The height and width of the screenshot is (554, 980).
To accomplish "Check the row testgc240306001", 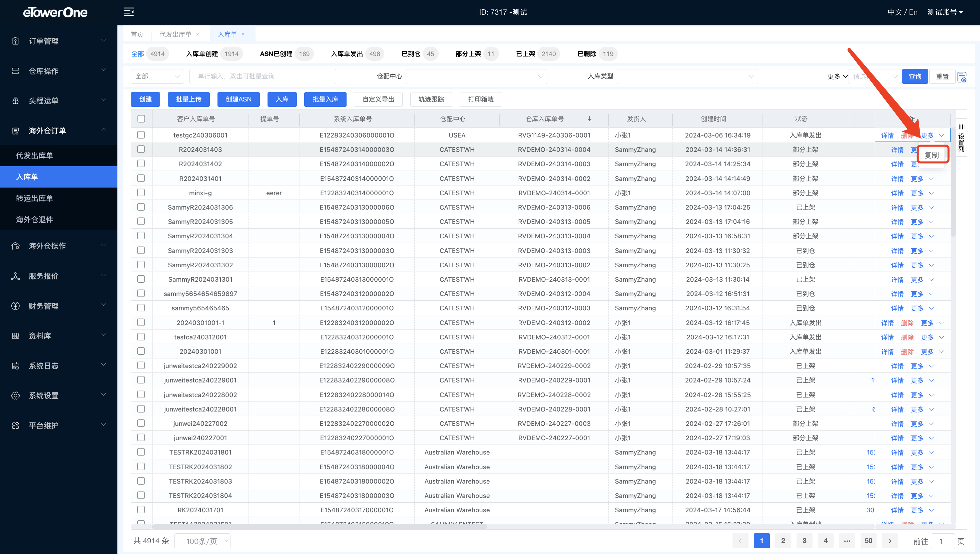I will tap(141, 135).
